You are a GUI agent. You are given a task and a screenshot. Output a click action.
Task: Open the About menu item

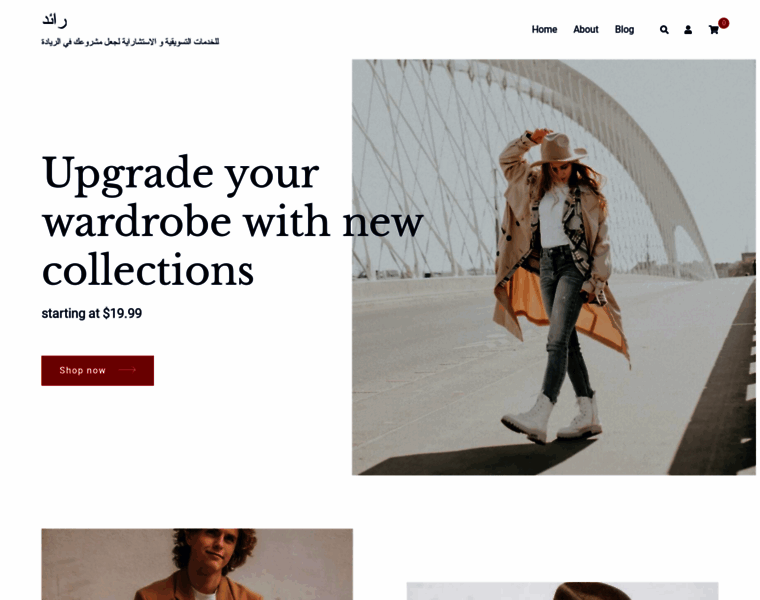(x=586, y=30)
